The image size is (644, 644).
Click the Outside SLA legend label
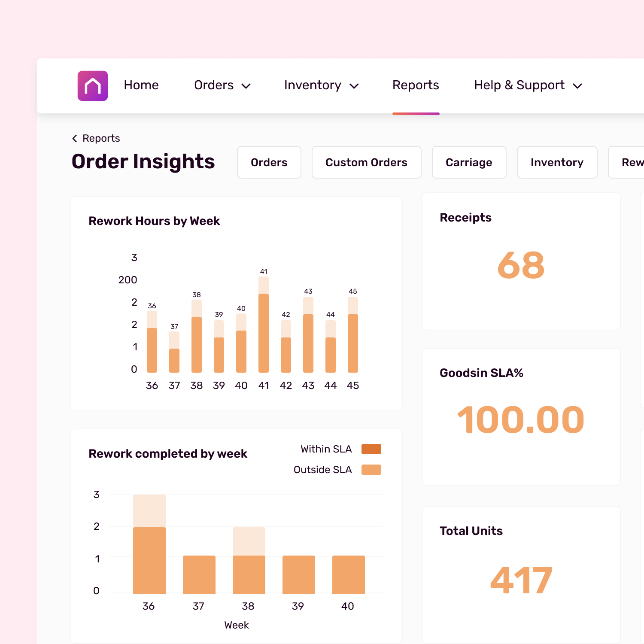click(323, 470)
